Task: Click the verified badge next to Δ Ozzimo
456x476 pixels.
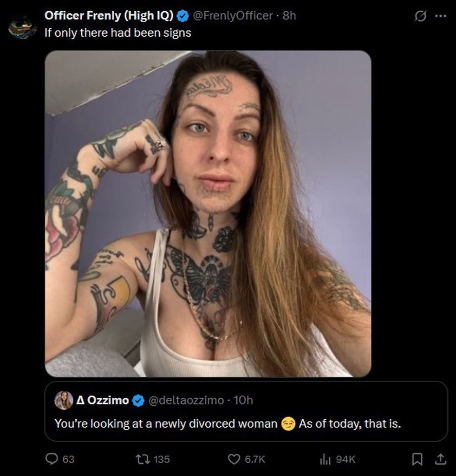Action: click(x=138, y=400)
